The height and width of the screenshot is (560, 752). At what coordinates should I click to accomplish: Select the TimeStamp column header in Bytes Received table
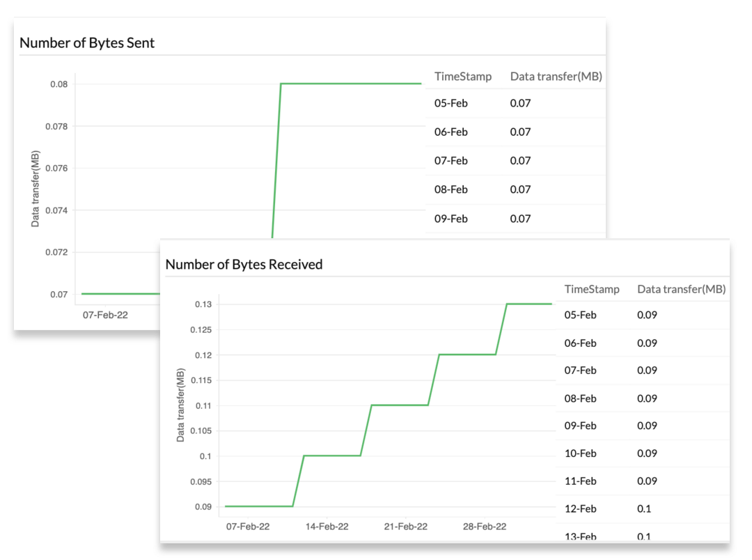pyautogui.click(x=592, y=289)
